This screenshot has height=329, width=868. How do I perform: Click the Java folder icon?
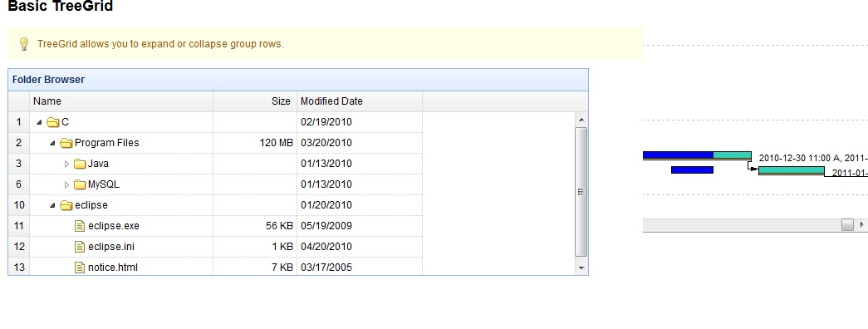point(81,164)
